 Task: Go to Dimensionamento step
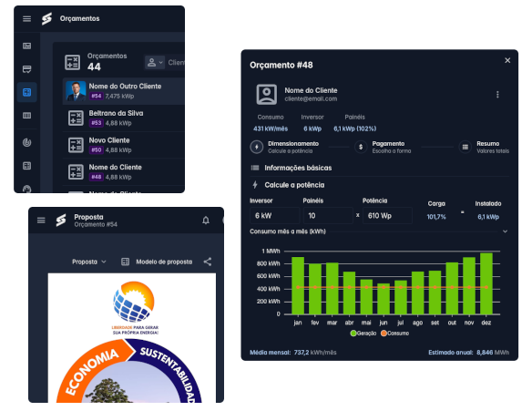click(x=284, y=147)
